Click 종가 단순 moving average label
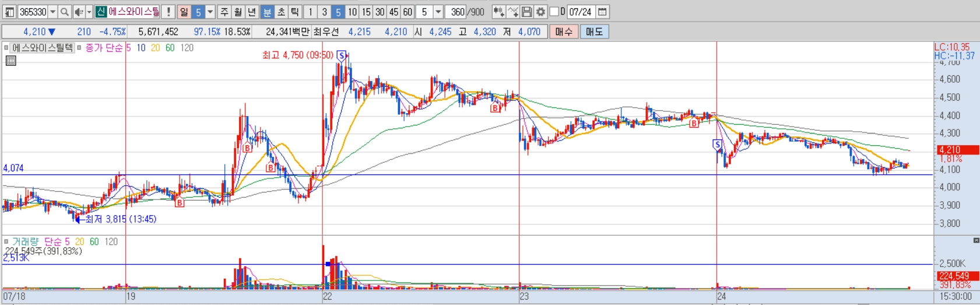 [104, 48]
